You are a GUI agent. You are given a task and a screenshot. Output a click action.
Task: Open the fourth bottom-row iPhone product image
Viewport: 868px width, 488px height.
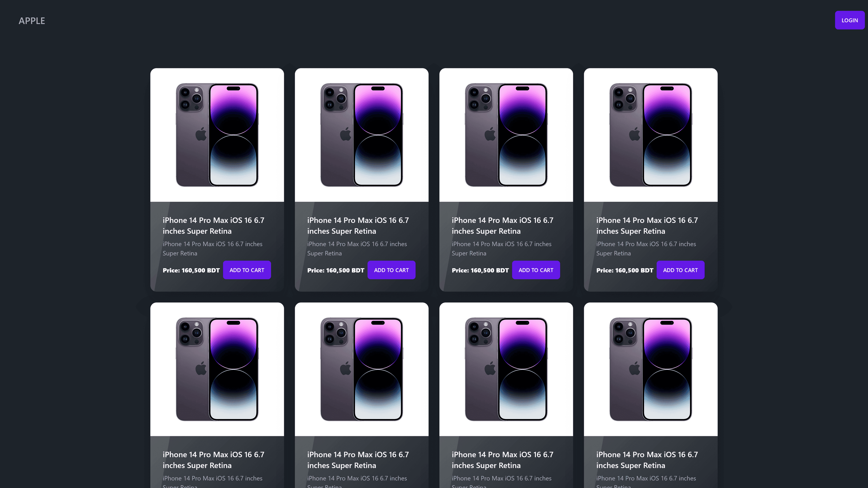651,369
